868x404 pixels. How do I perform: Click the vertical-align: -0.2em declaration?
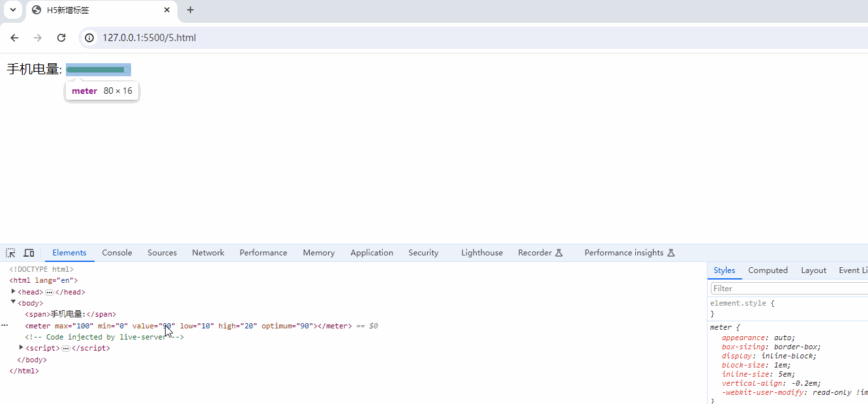point(771,383)
